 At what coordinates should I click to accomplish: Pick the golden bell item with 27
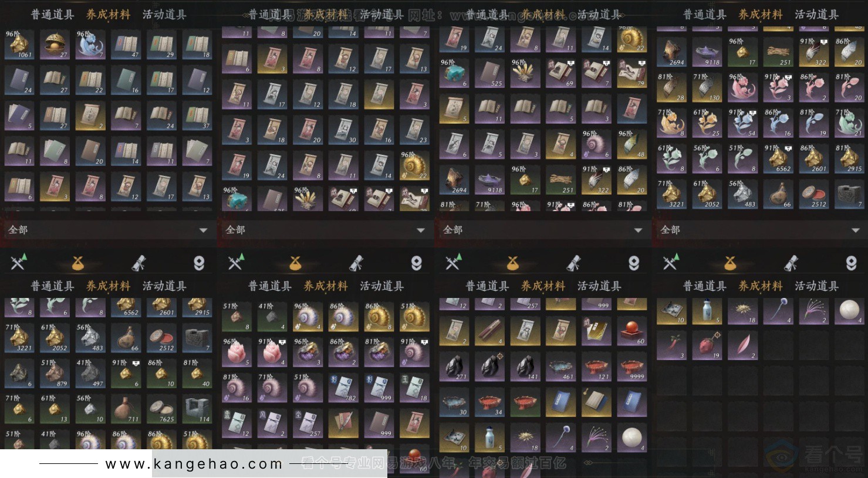click(55, 45)
